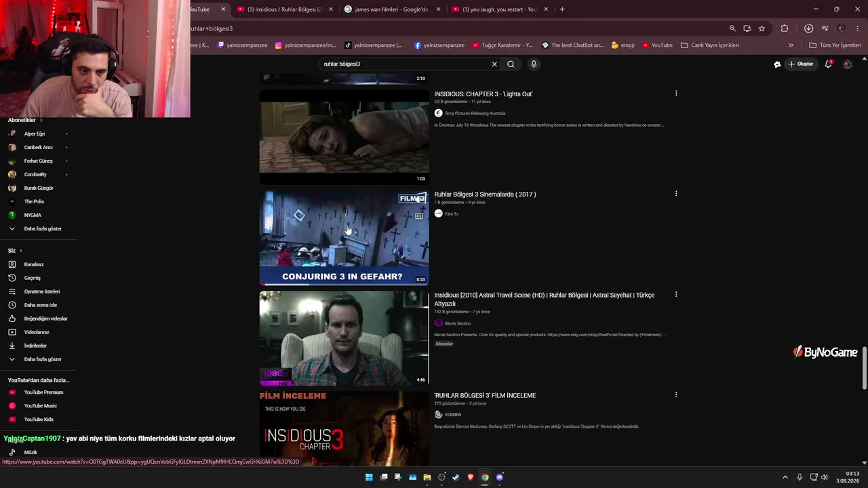Open Steam from the taskbar
Viewport: 868px width, 488px height.
pos(456,477)
